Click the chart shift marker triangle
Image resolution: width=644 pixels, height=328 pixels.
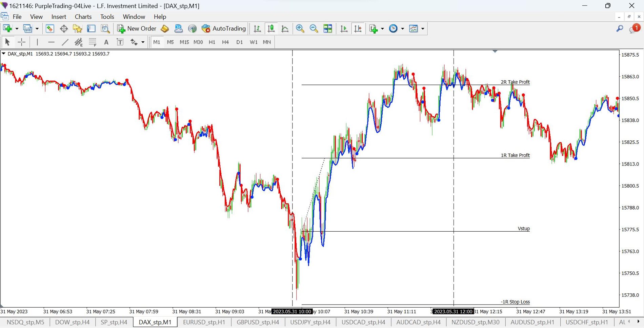pyautogui.click(x=495, y=51)
